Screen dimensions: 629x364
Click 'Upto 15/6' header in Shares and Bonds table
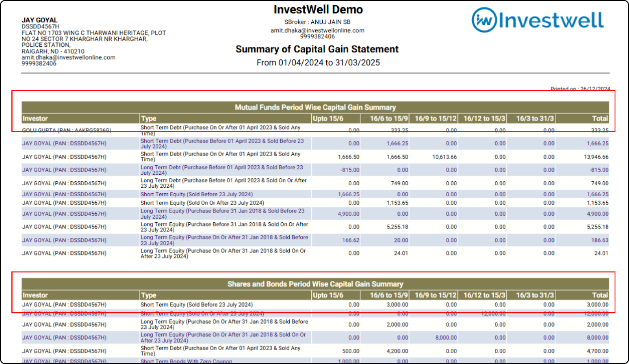(x=336, y=295)
